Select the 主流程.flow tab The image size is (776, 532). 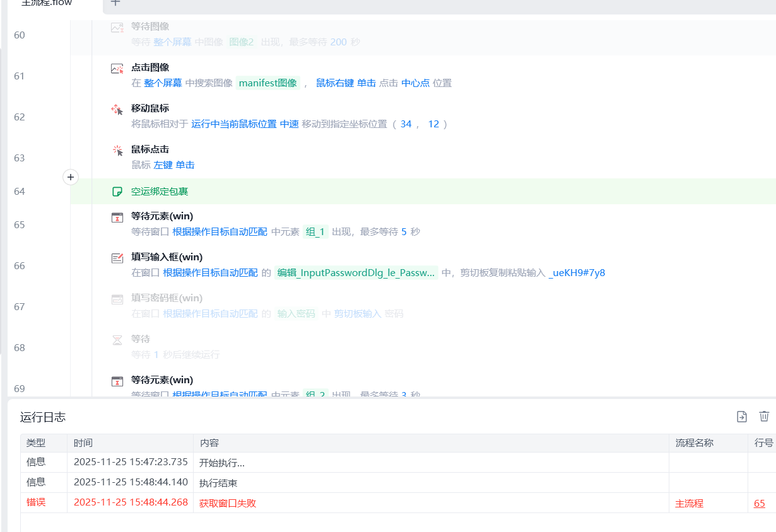pyautogui.click(x=47, y=3)
